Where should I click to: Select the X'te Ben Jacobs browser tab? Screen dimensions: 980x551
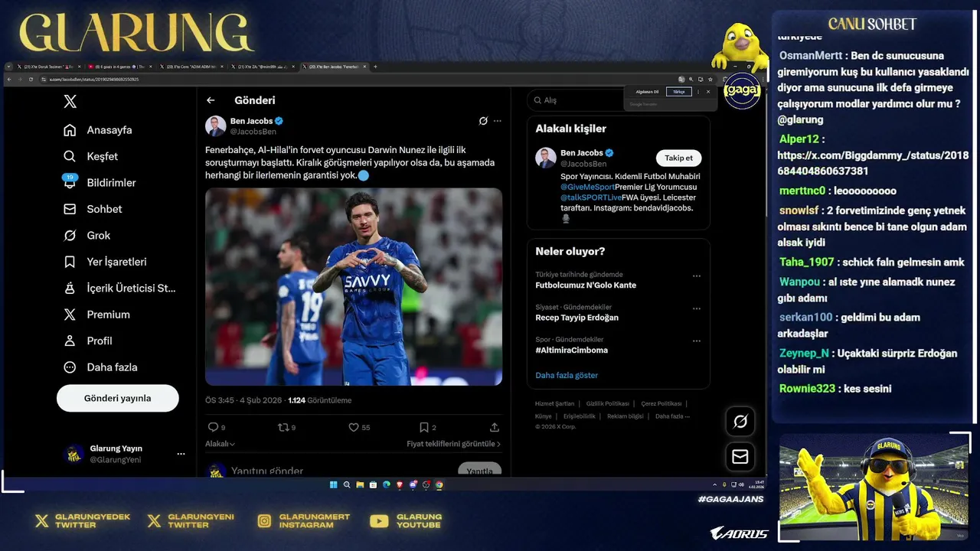click(x=336, y=67)
